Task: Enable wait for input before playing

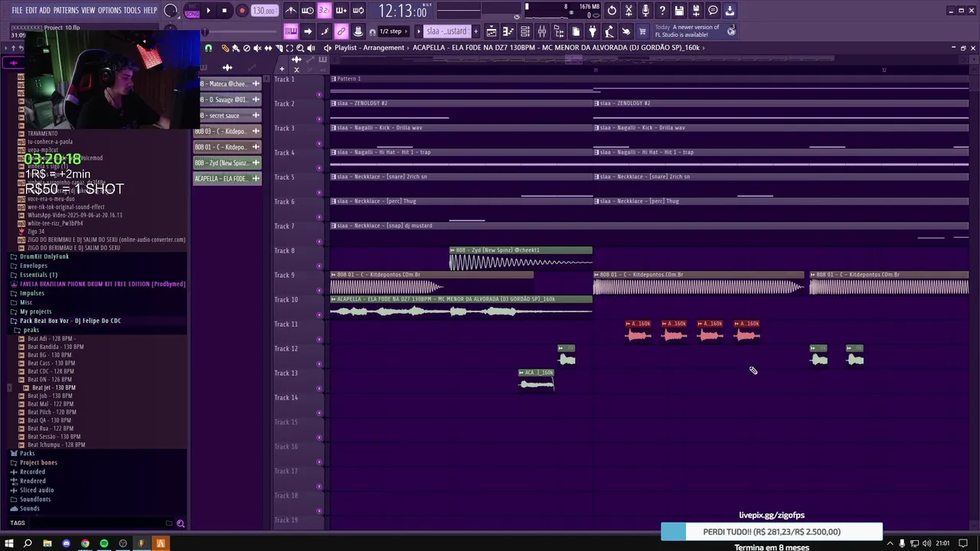Action: [308, 11]
